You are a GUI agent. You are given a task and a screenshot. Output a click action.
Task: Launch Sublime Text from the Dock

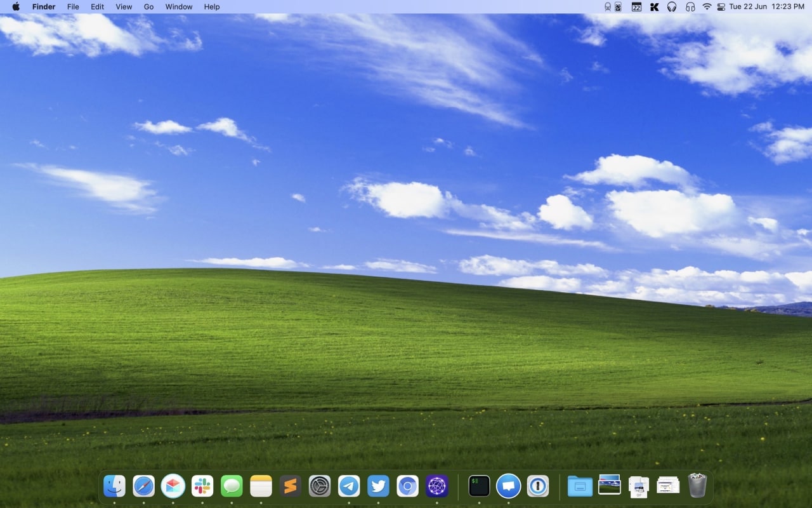pyautogui.click(x=291, y=486)
